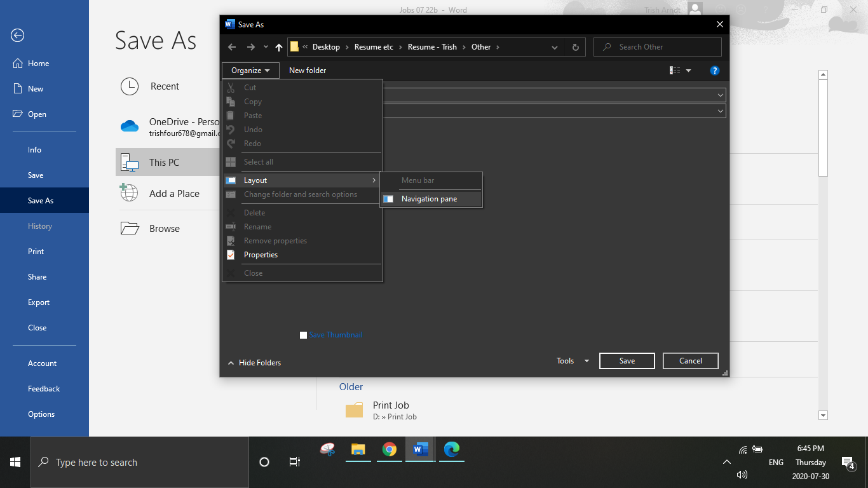This screenshot has width=868, height=488.
Task: Expand the address bar history dropdown
Action: click(x=554, y=47)
